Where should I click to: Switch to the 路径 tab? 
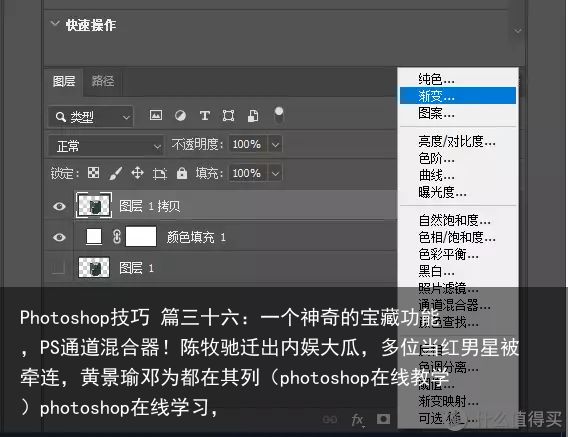(103, 81)
